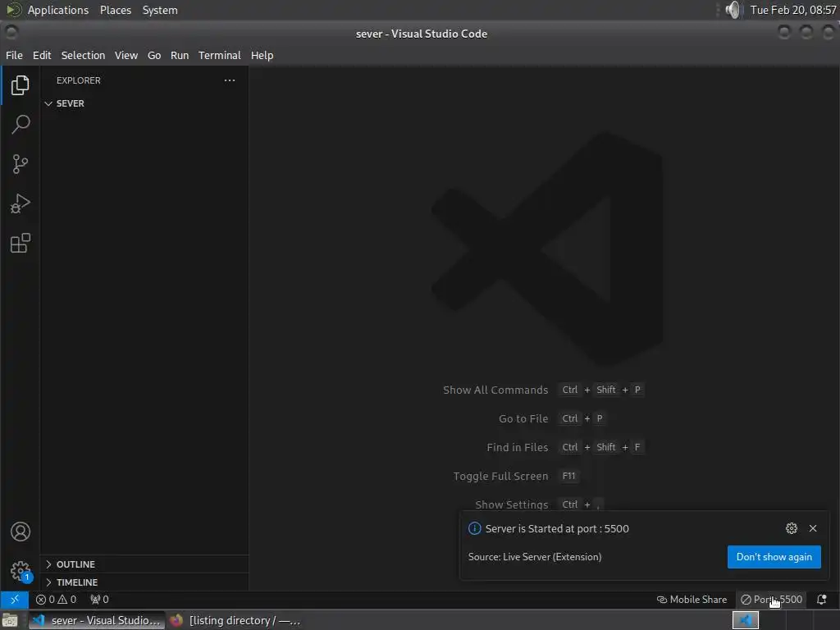Open the Selection menu
The height and width of the screenshot is (630, 840).
tap(83, 55)
